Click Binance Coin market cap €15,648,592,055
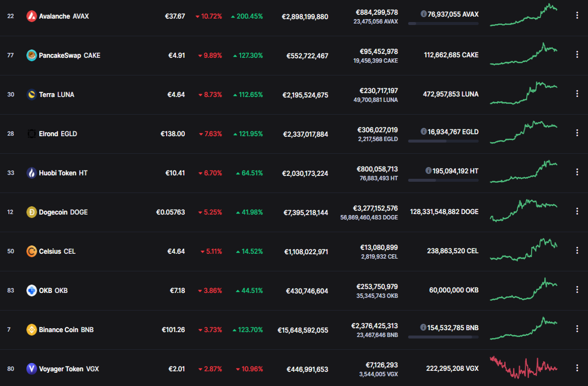Screen dimensions: 588x386 (303, 330)
